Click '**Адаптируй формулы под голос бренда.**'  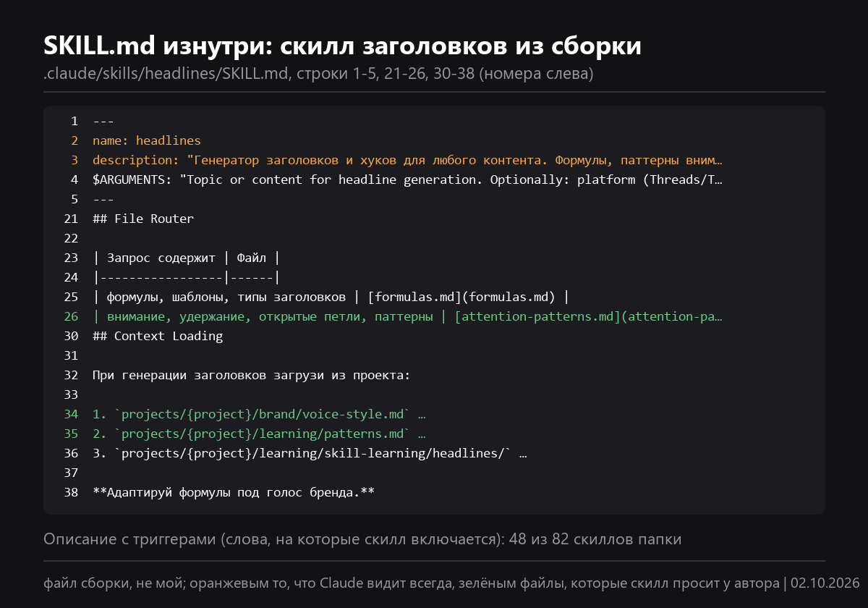coord(234,492)
